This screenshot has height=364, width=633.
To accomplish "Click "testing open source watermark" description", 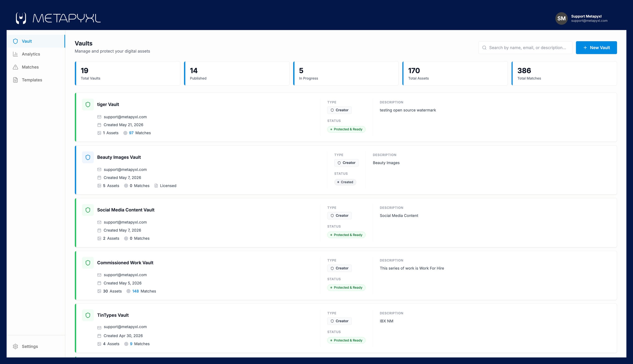I will click(408, 110).
